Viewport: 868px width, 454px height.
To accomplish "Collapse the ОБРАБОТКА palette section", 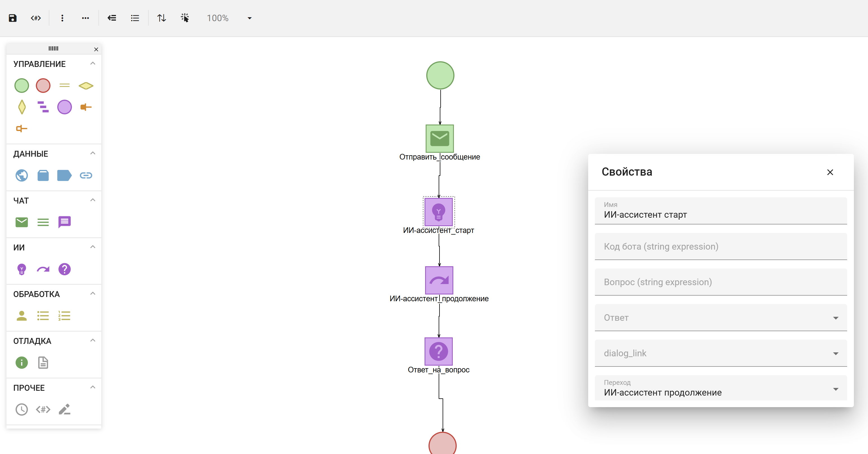I will click(x=93, y=293).
